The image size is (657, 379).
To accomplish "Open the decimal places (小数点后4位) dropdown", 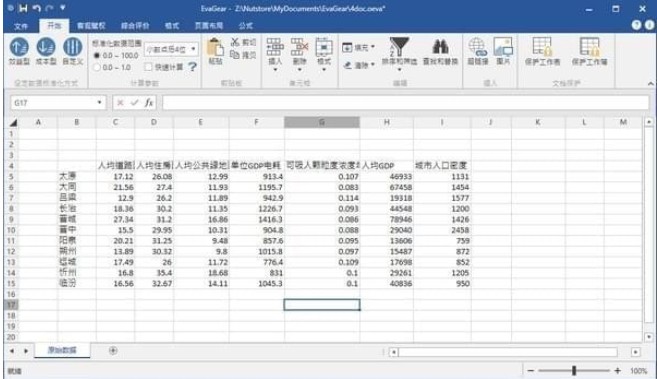I will (x=193, y=49).
